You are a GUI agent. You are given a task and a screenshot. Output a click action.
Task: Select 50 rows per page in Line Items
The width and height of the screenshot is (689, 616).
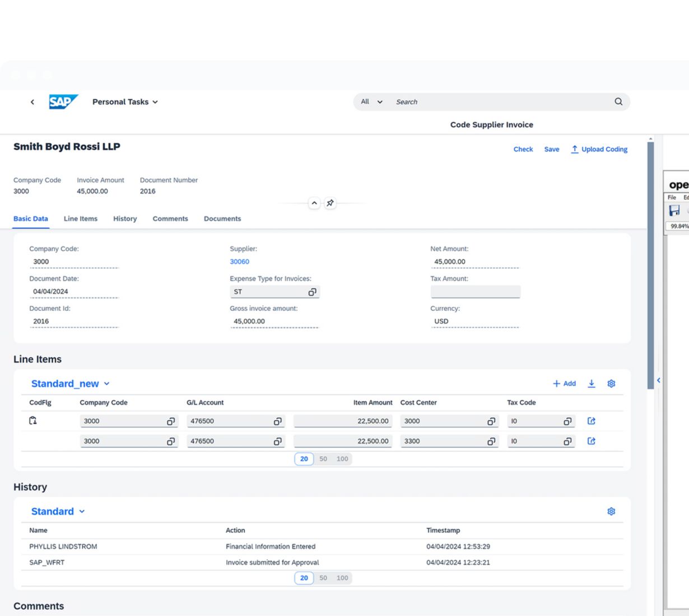tap(323, 459)
